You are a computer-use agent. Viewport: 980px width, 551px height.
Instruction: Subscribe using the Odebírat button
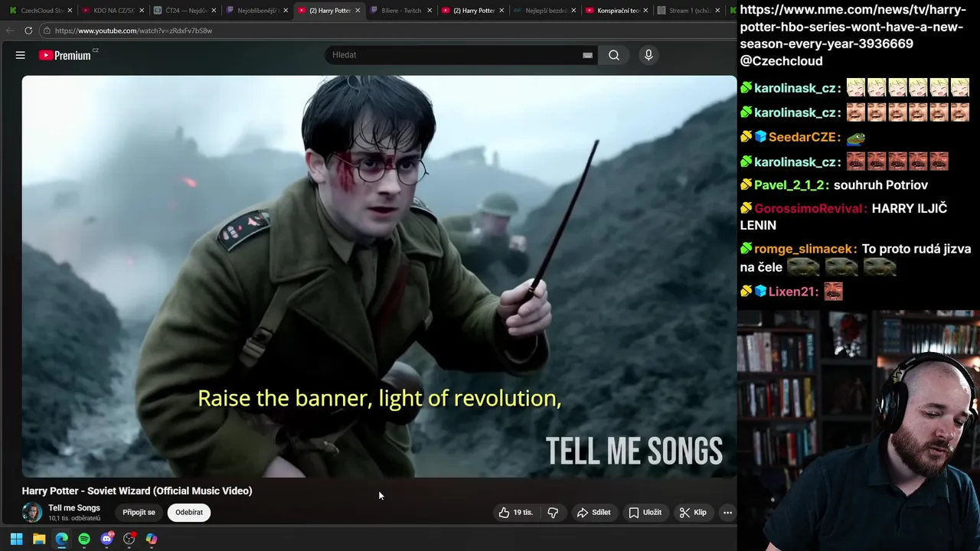189,513
